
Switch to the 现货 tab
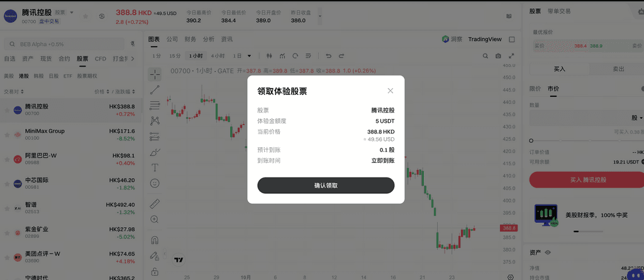pos(46,59)
